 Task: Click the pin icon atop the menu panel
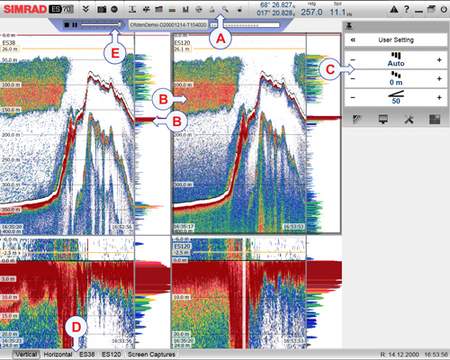click(x=349, y=26)
